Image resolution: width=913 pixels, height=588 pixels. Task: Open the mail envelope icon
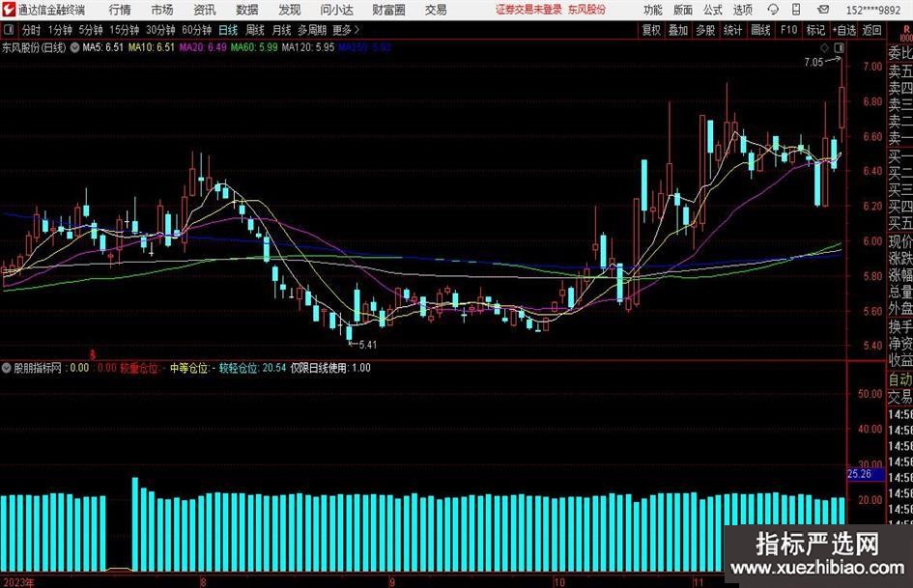(x=823, y=10)
